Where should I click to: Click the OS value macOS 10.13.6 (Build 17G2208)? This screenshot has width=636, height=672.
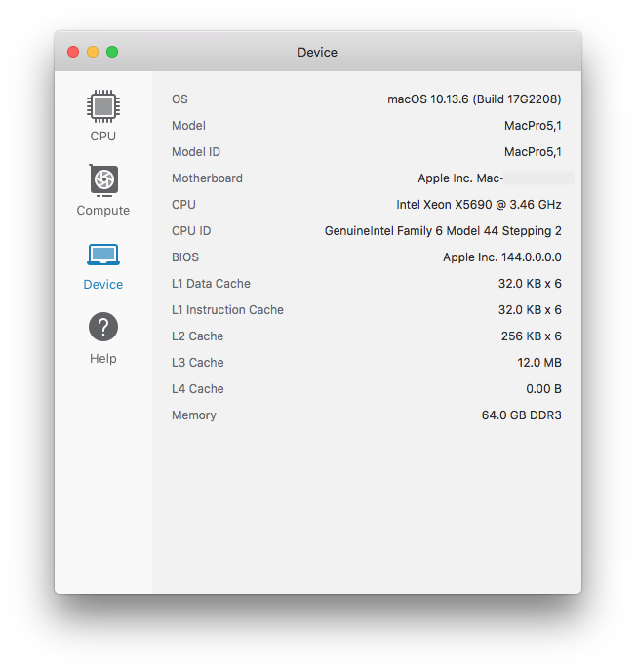coord(474,99)
